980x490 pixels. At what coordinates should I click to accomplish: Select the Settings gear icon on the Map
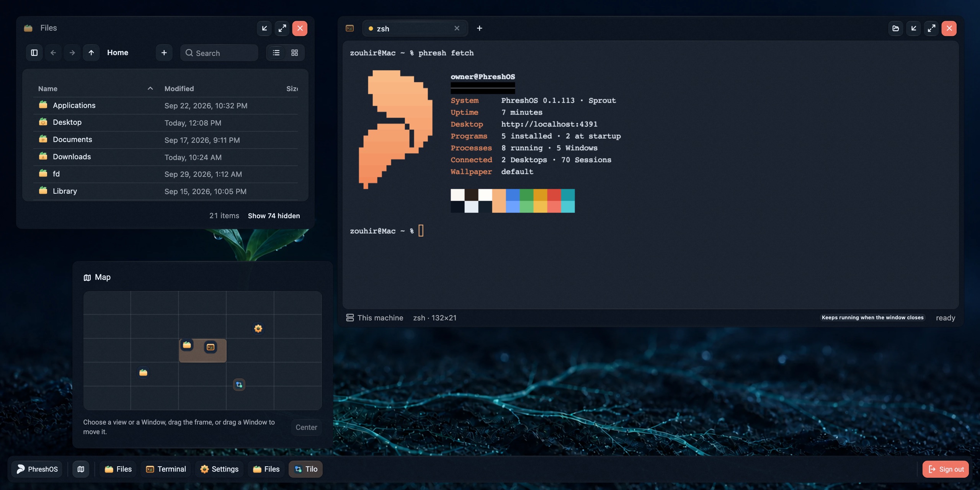(258, 328)
